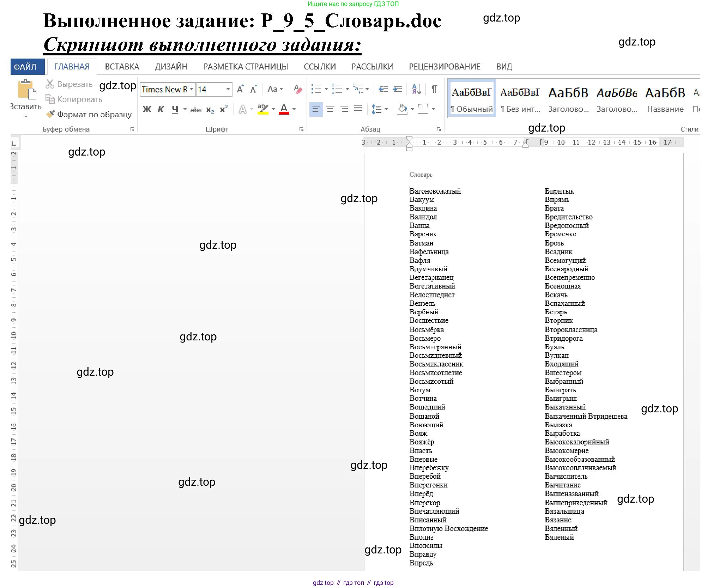707x588 pixels.
Task: Toggle strikethrough (abc) formatting
Action: 196,110
